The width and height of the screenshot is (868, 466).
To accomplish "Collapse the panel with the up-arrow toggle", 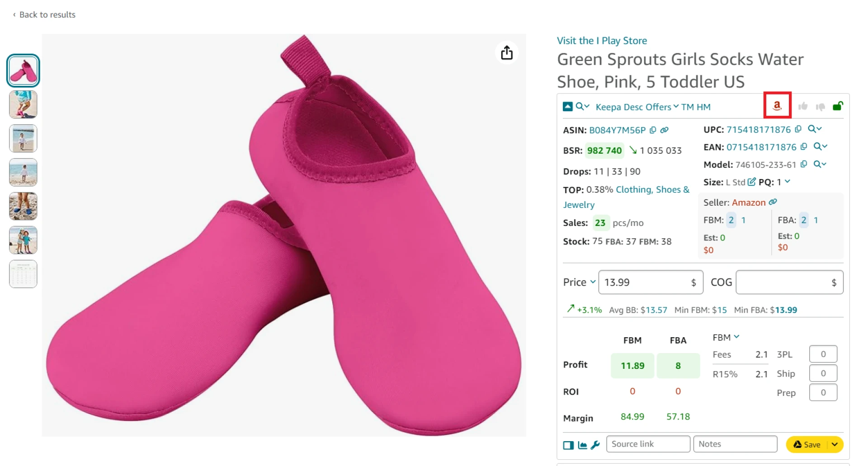I will pos(567,106).
